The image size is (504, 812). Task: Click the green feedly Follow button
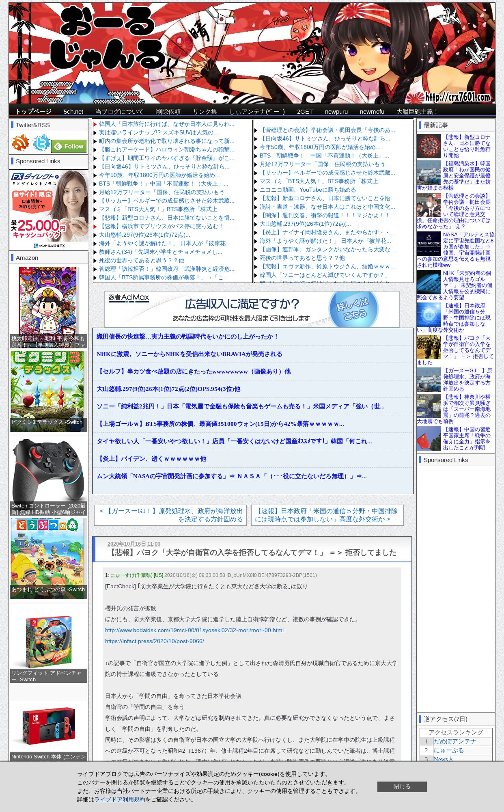69,146
